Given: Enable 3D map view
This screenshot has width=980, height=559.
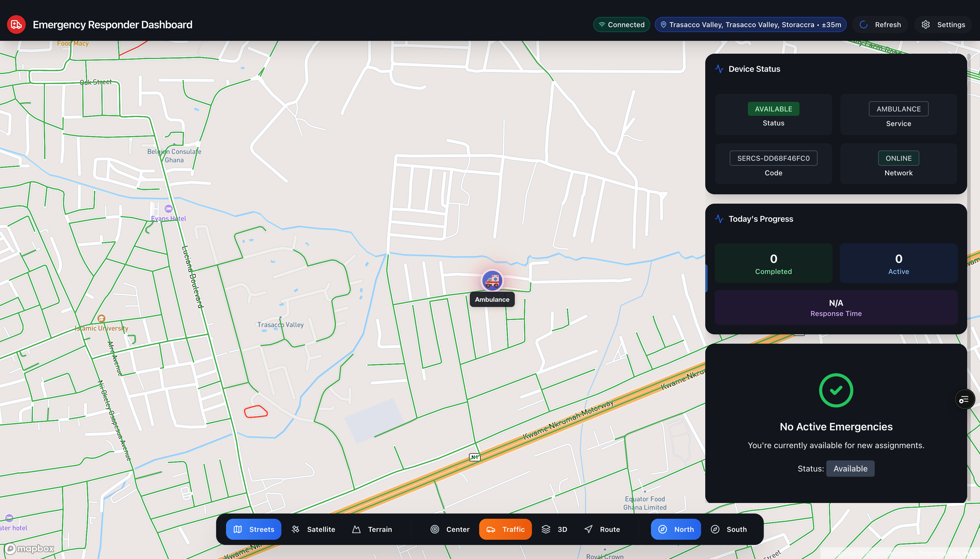Looking at the screenshot, I should [x=554, y=529].
